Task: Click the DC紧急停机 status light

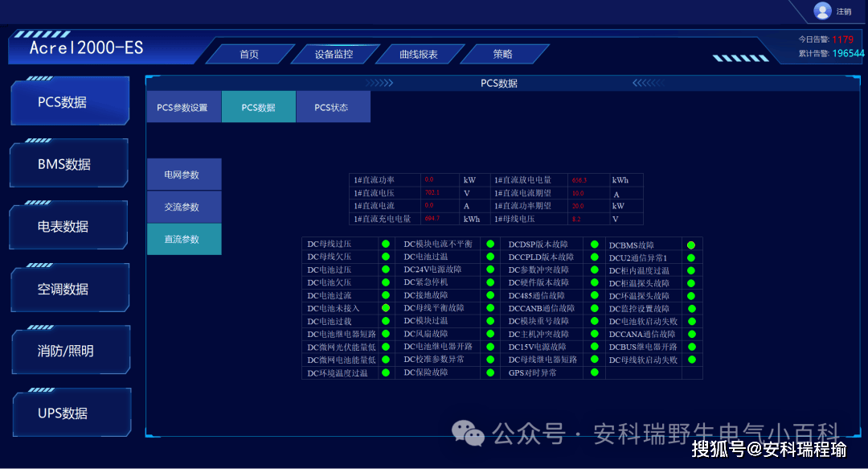Action: [x=490, y=282]
